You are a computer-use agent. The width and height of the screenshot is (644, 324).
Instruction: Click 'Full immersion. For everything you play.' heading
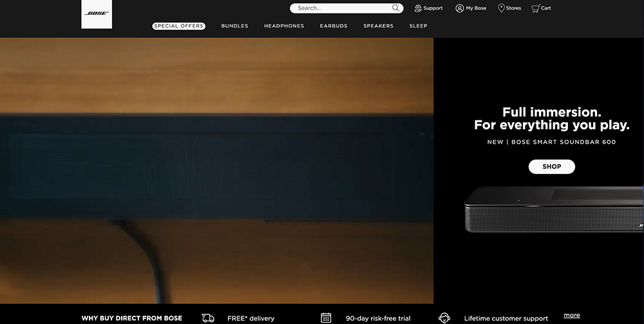[552, 119]
